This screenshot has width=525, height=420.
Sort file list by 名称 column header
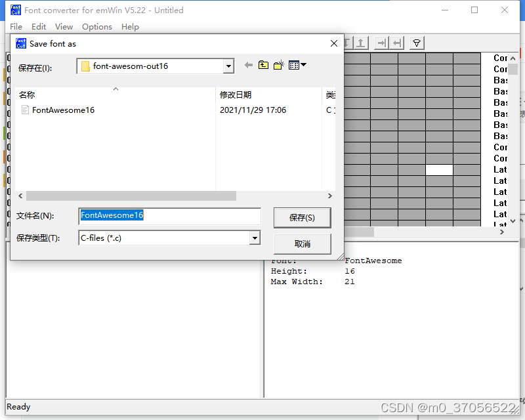[115, 94]
